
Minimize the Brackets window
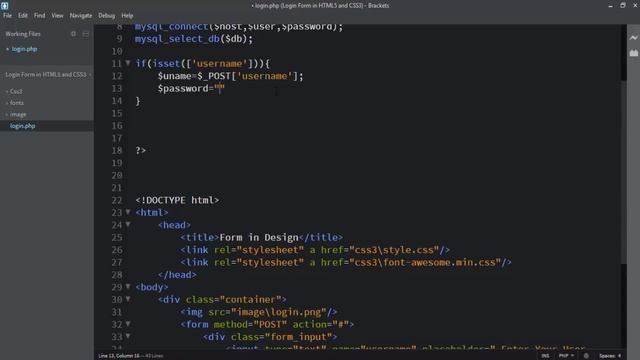610,6
